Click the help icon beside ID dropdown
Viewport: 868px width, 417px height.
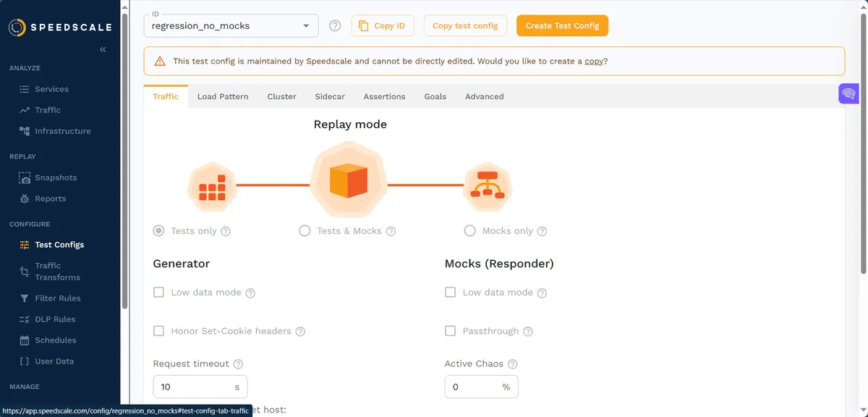click(335, 26)
